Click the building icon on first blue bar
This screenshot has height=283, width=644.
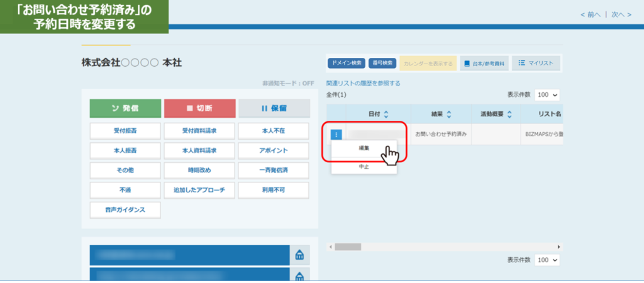[x=299, y=255]
